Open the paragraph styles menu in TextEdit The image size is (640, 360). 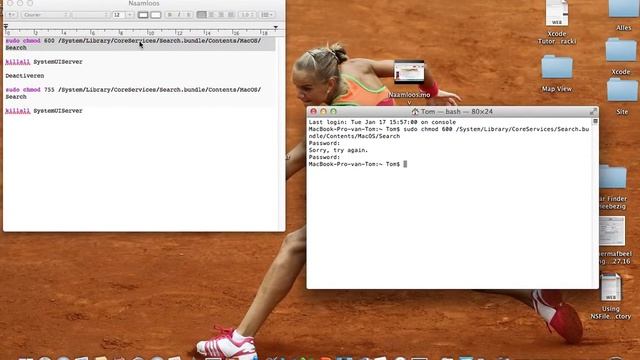click(x=11, y=15)
